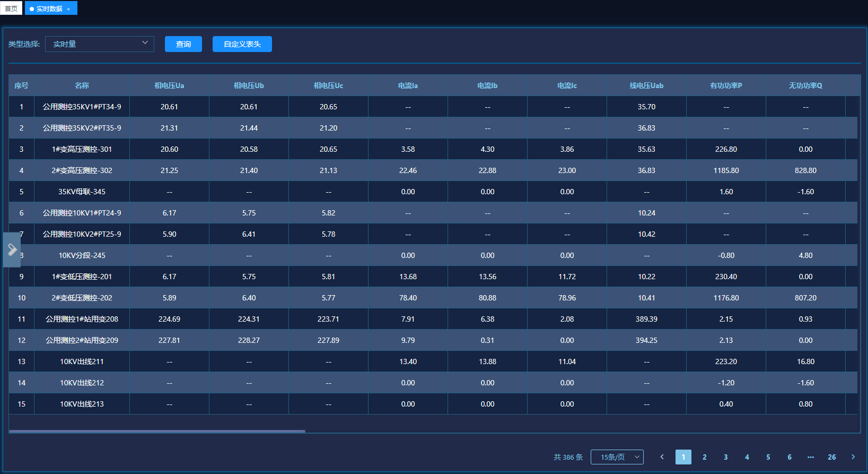Click current page 1 button
This screenshot has height=474, width=868.
tap(683, 457)
